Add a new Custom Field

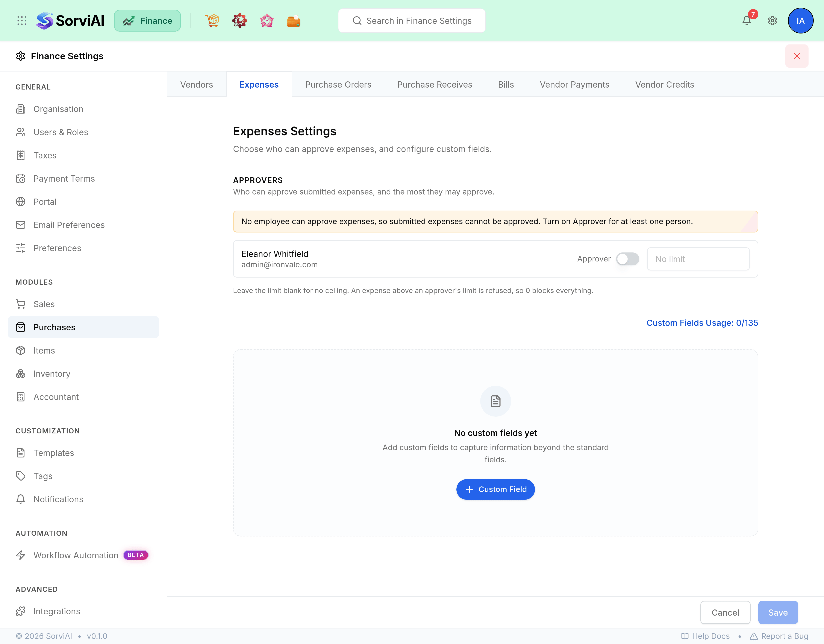[495, 489]
